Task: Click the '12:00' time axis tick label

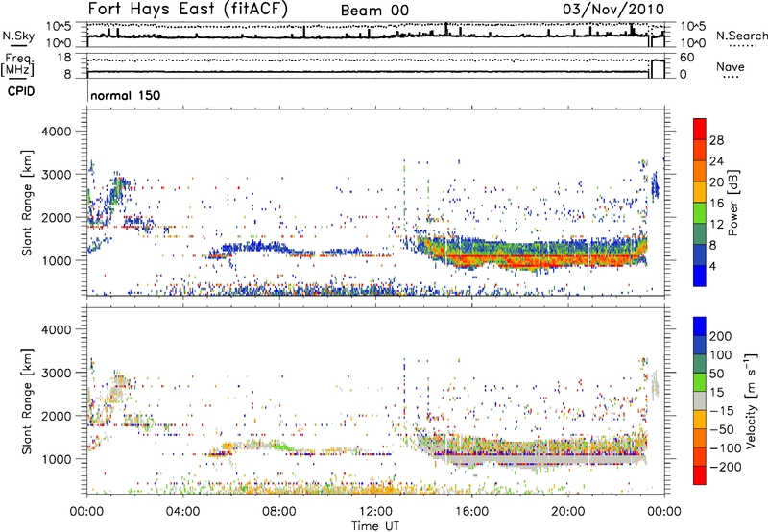Action: 375,512
